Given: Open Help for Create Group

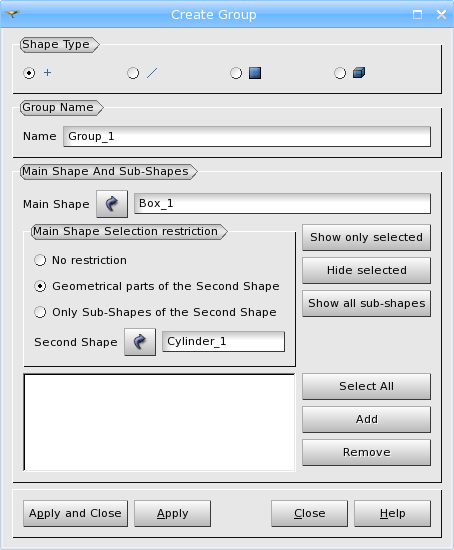Looking at the screenshot, I should pyautogui.click(x=392, y=514).
